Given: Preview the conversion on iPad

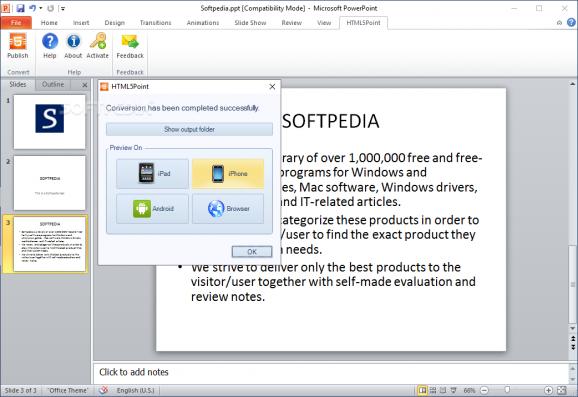Looking at the screenshot, I should pos(152,174).
